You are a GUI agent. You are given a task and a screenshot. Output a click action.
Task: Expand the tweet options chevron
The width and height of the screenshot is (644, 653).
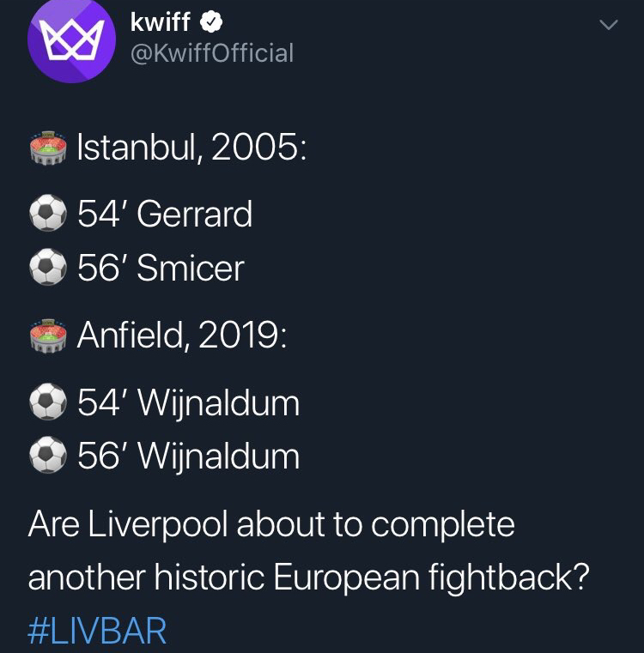coord(607,27)
